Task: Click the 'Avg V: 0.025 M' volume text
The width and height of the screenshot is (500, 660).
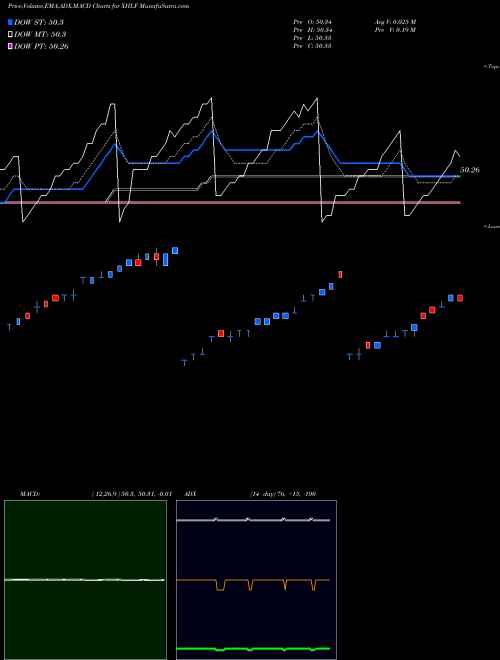Action: 395,22
